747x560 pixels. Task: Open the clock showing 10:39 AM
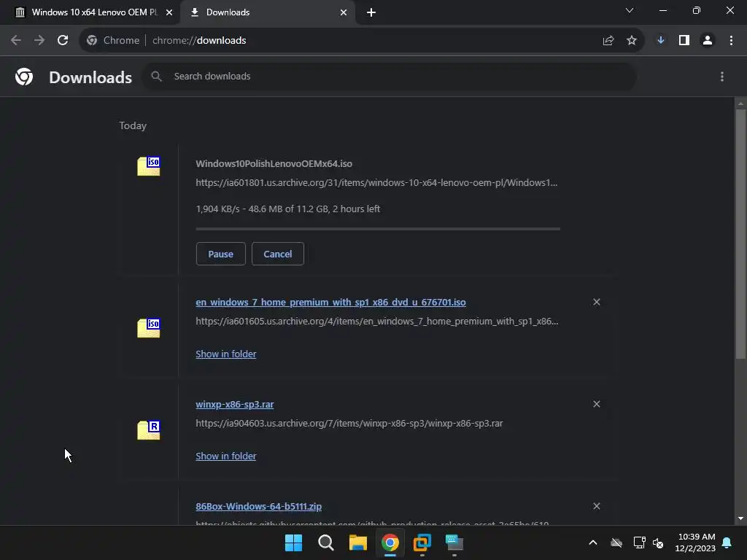pos(695,542)
